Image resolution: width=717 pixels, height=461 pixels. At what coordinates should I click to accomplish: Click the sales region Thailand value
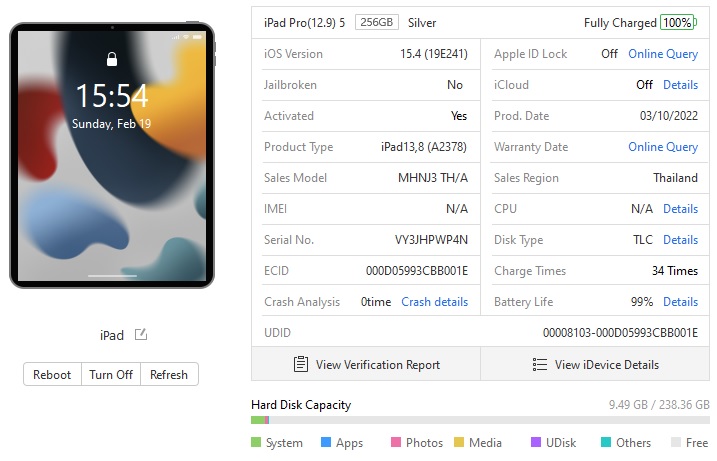[675, 178]
